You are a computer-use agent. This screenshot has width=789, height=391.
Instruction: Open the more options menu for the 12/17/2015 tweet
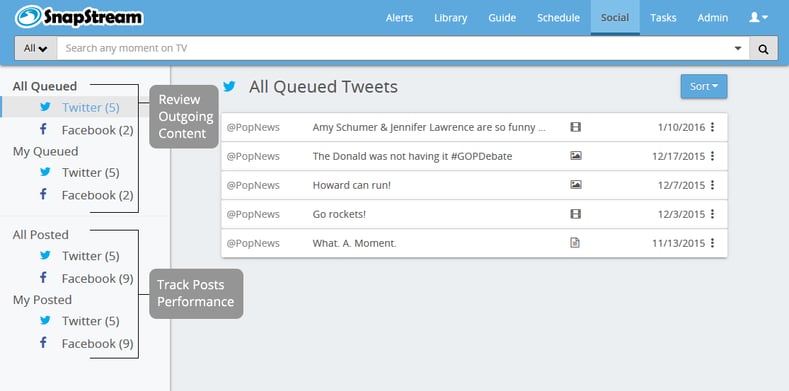713,156
